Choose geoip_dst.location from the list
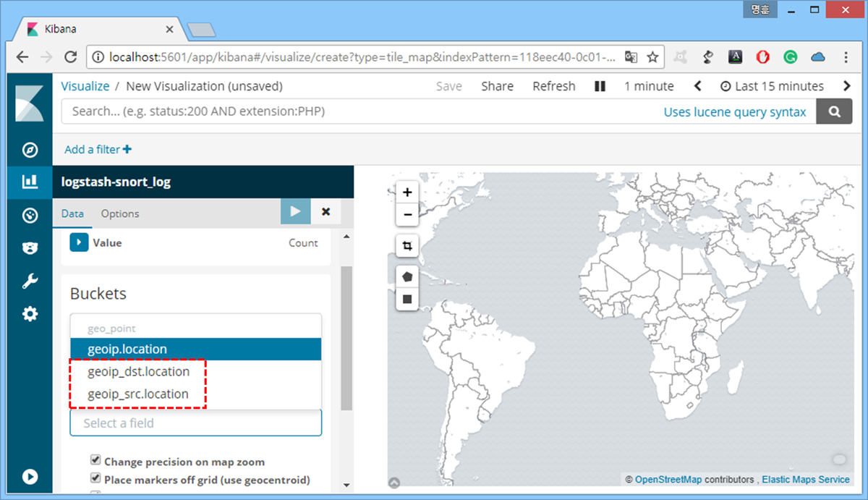The width and height of the screenshot is (868, 500). pyautogui.click(x=195, y=371)
